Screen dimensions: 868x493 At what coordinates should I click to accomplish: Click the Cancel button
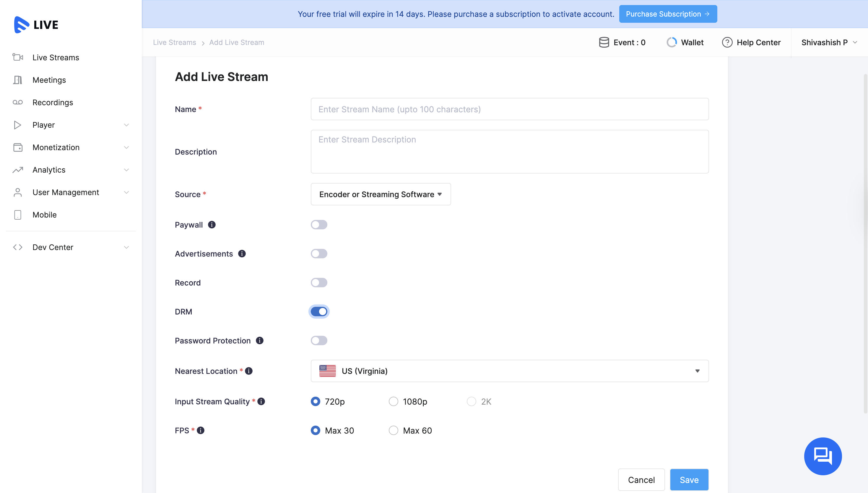tap(641, 480)
